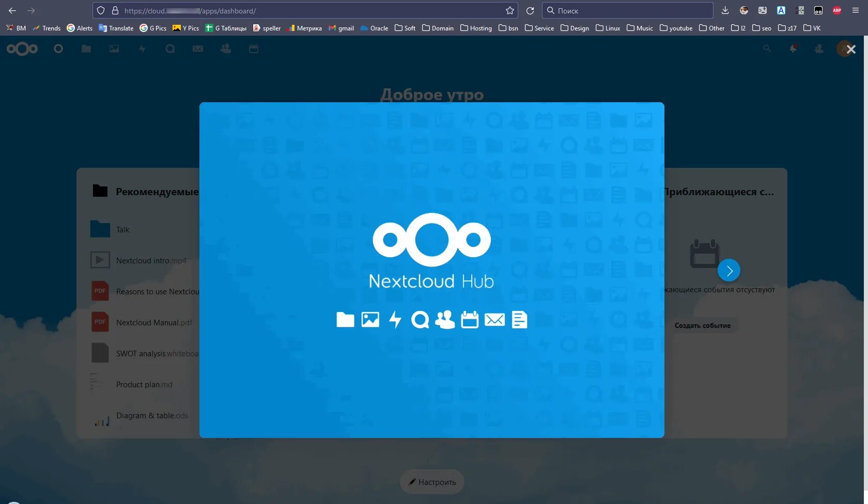Open the Calendar app icon
The height and width of the screenshot is (504, 868).
253,49
